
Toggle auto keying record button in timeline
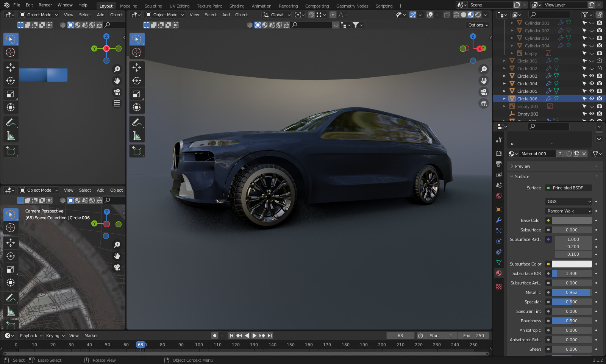coord(215,336)
